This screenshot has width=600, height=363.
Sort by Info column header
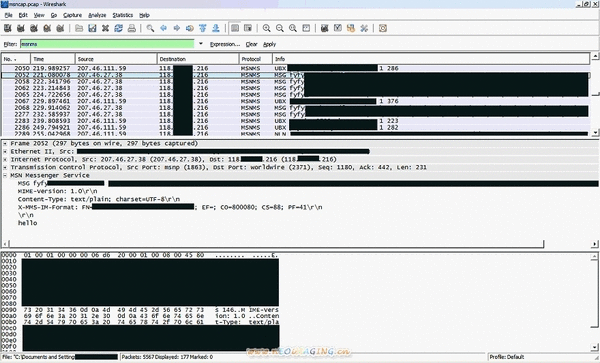pyautogui.click(x=431, y=59)
